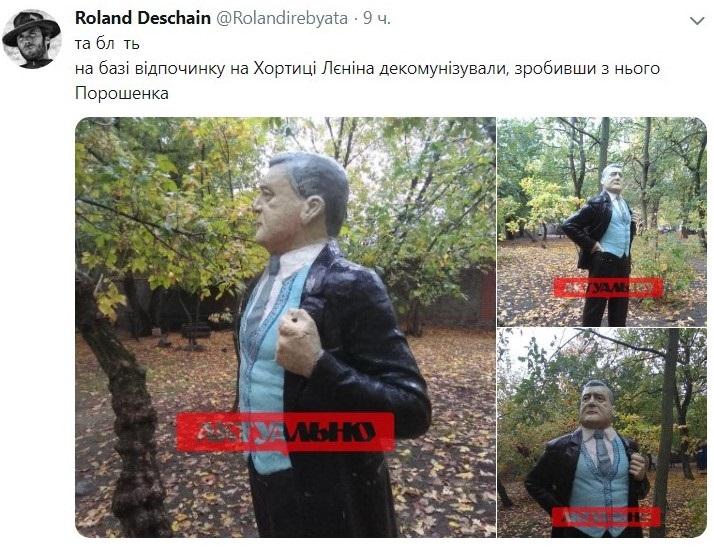Click the Roland Deschain display name
Image resolution: width=714 pixels, height=551 pixels.
143,18
